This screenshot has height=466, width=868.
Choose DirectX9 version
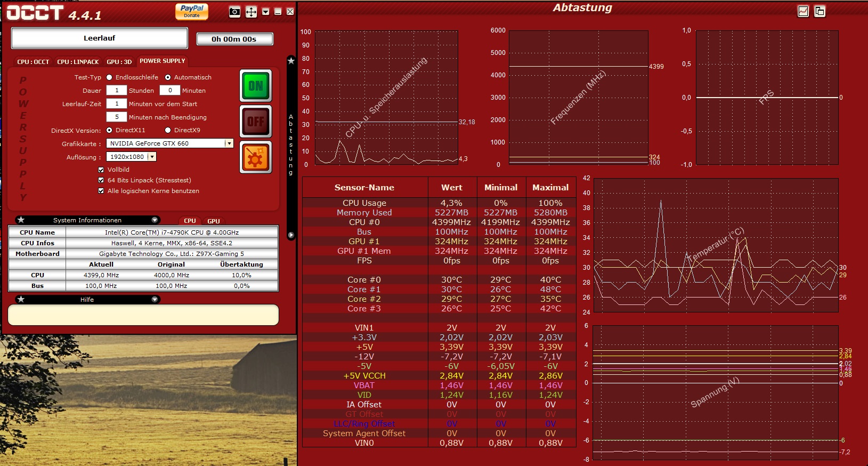(x=168, y=130)
